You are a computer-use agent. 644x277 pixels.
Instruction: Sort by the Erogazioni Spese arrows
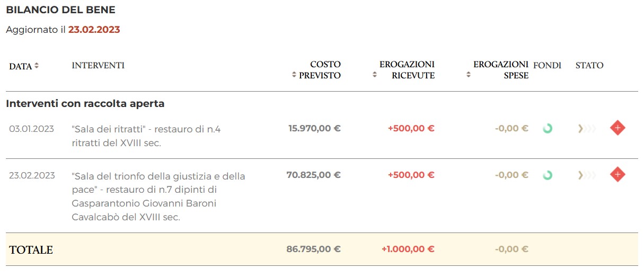[468, 75]
